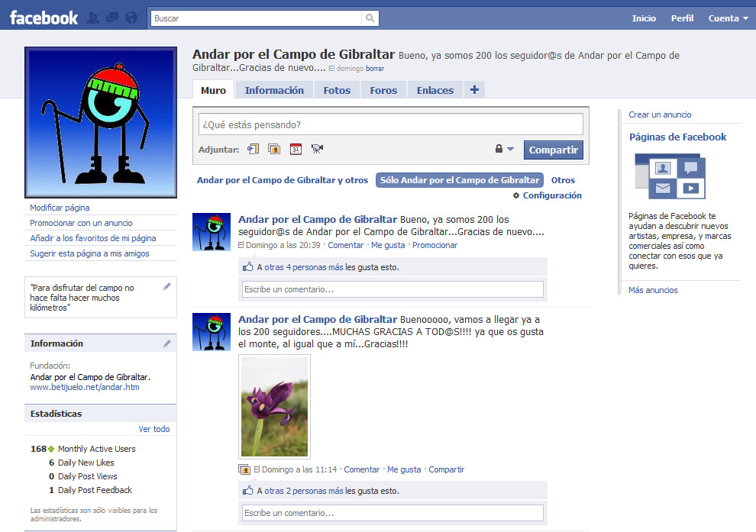Open messages icon in top bar
The width and height of the screenshot is (756, 532).
(x=112, y=18)
